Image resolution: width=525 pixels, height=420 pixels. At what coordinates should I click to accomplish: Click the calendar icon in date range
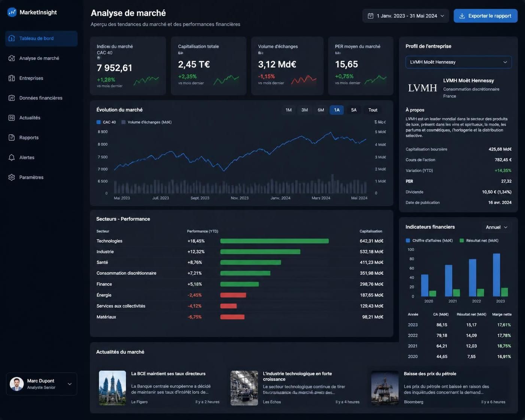[x=370, y=16]
